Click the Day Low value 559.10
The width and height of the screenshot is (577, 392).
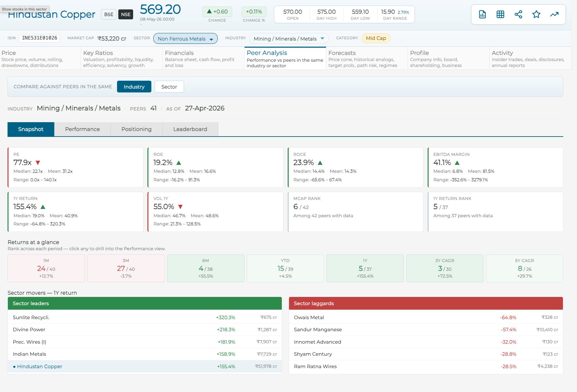[x=360, y=12]
